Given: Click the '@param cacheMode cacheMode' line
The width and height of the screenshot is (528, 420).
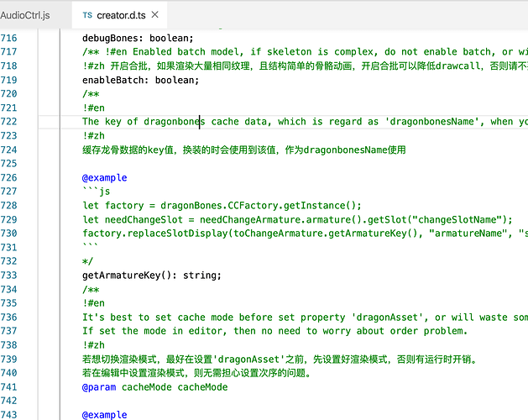Looking at the screenshot, I should tap(155, 387).
